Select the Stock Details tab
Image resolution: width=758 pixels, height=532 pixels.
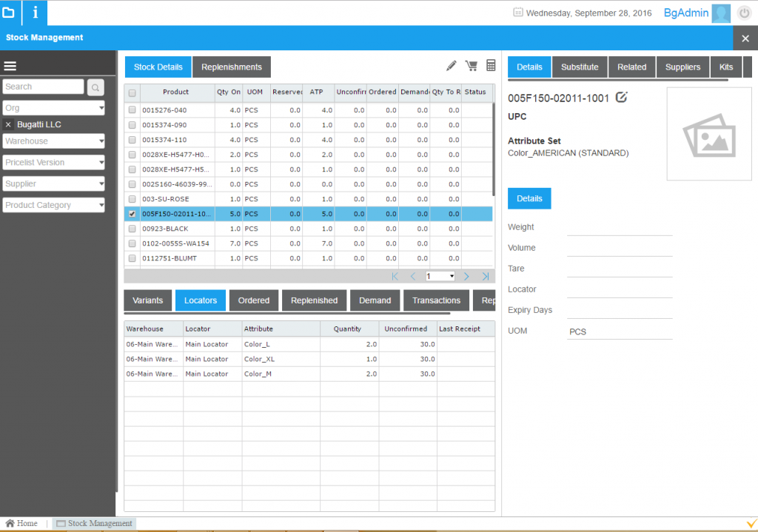click(x=158, y=67)
